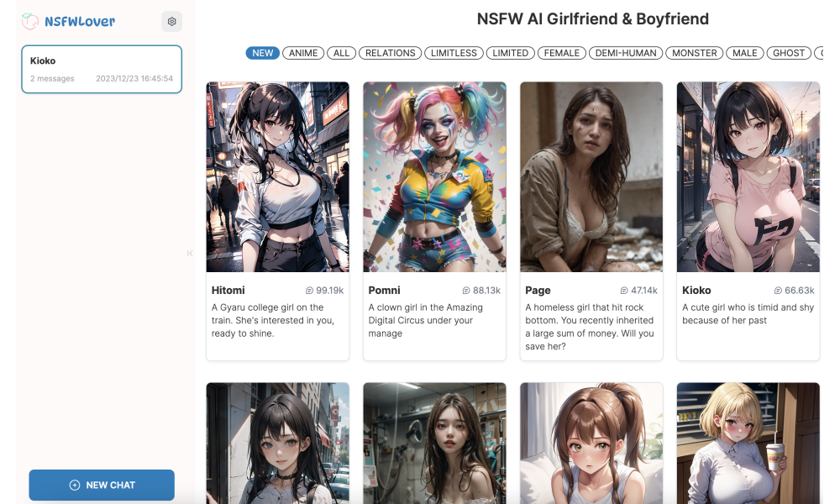Click Kioko's 66.63k chat count
Screen dimensions: 840x504
click(800, 291)
